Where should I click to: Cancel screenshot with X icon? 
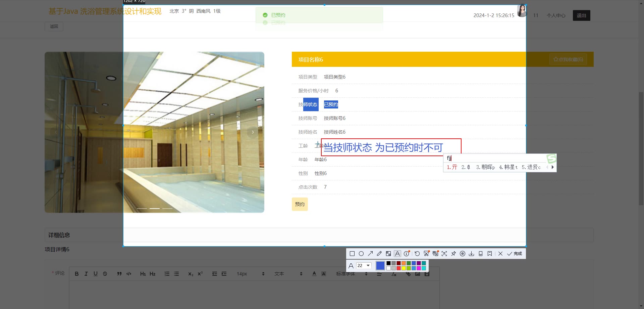tap(500, 254)
